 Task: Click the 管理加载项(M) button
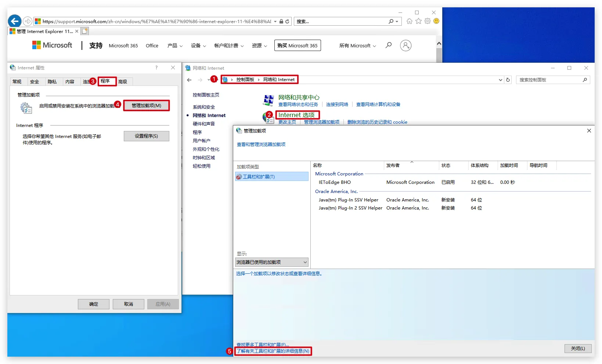[146, 105]
